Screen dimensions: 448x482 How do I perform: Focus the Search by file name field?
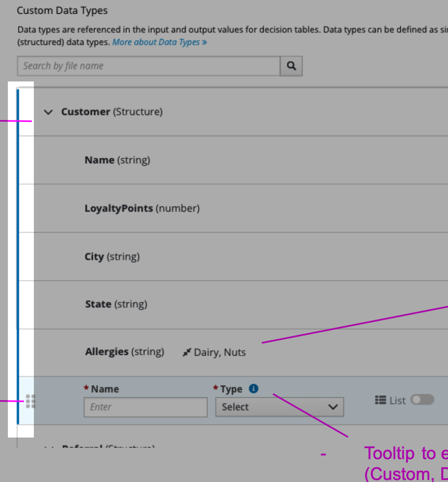click(148, 66)
